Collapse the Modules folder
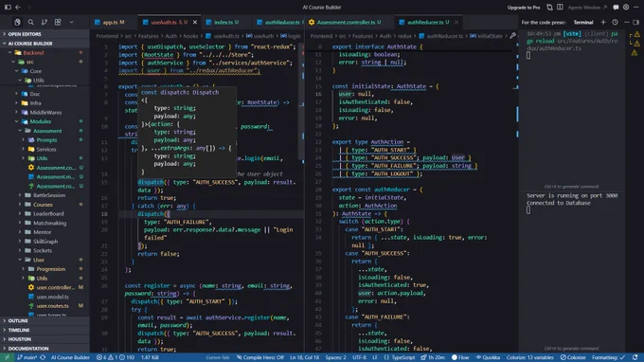Screen dimensions: 644x362 click(45, 121)
